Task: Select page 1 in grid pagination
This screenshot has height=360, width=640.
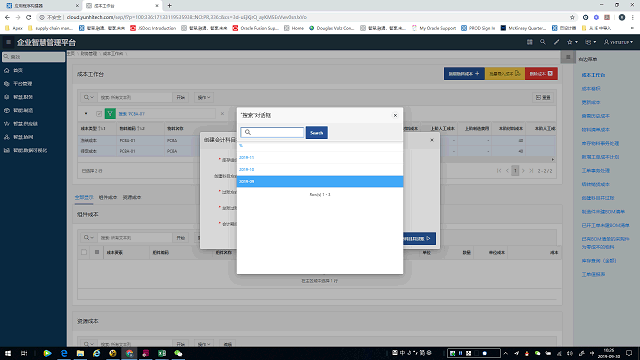Action: [515, 171]
